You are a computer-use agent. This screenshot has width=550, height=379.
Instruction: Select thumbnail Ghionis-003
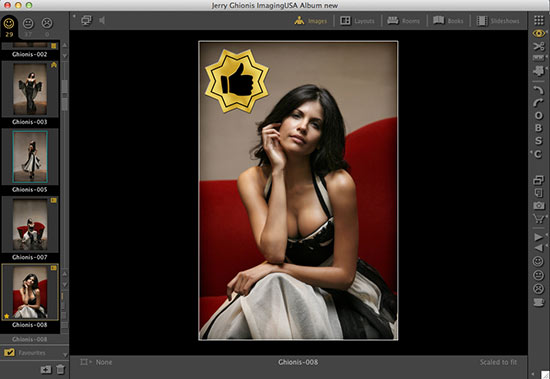point(30,89)
